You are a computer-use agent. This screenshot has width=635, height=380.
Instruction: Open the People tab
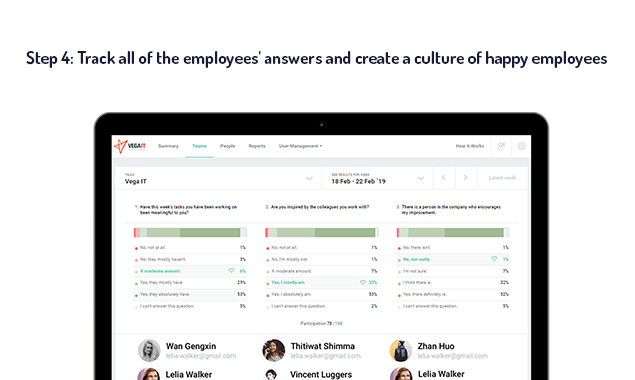tap(228, 146)
